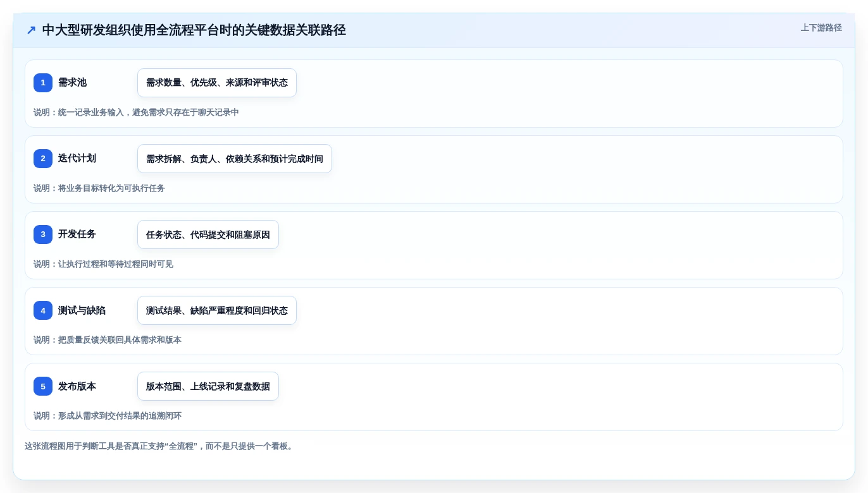Click step number 1 badge for 需求池
Viewport: 868px width, 493px height.
tap(43, 83)
